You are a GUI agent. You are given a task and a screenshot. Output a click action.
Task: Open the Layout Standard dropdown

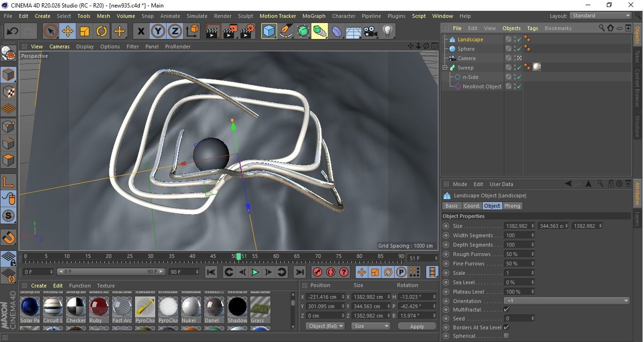point(601,16)
